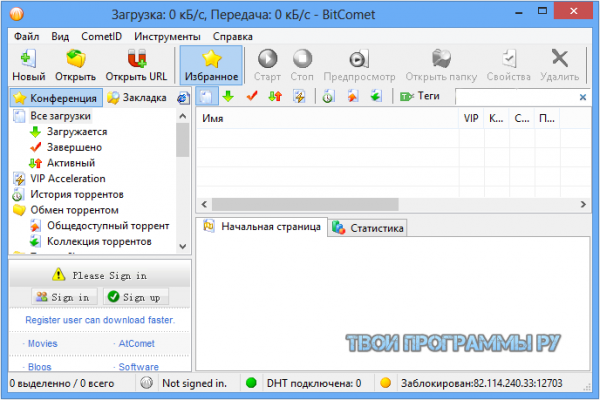Viewport: 600px width, 400px height.
Task: Click the Свойства toolbar icon
Action: click(x=509, y=59)
